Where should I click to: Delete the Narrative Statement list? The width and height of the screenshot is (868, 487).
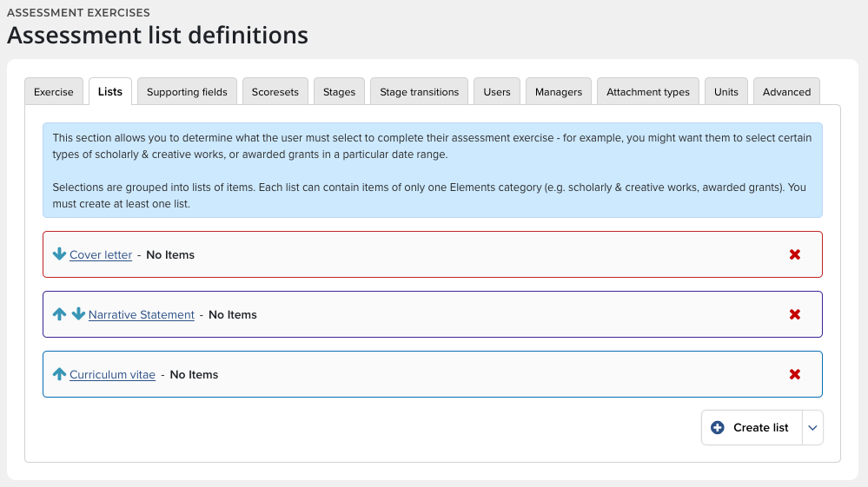[794, 314]
